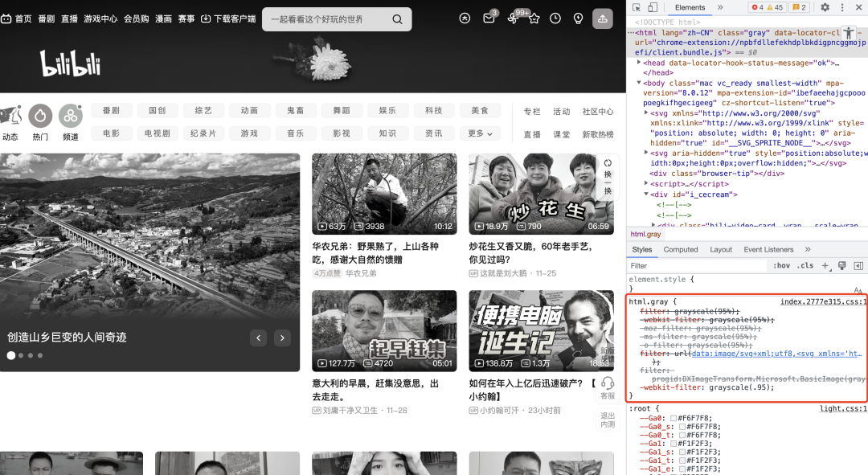Switch to the Computed tab

[680, 249]
